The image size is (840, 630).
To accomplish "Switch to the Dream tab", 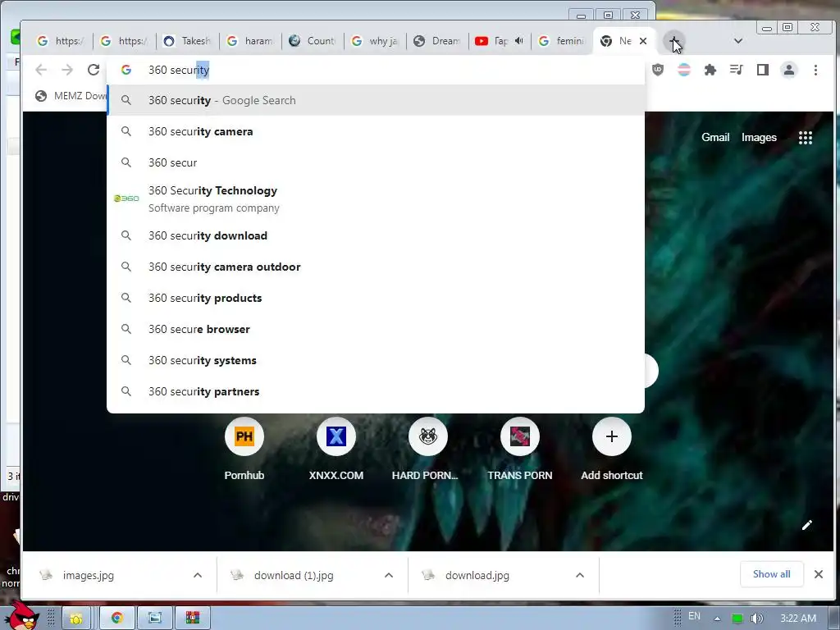I will tap(438, 41).
